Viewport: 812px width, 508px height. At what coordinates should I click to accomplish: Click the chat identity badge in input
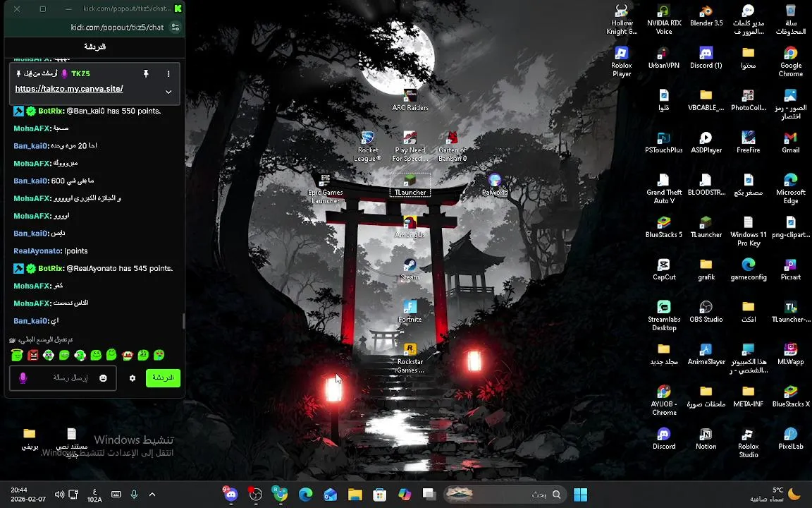point(23,378)
